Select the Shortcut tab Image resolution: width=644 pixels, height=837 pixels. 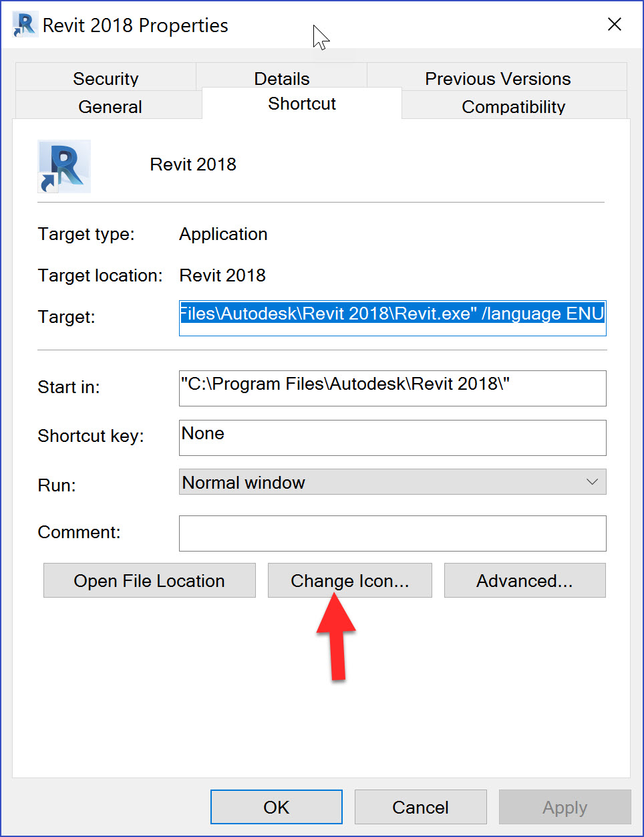[x=302, y=104]
